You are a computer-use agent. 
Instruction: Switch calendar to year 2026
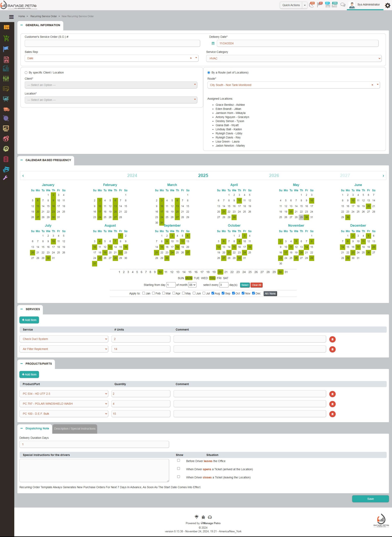(x=274, y=176)
